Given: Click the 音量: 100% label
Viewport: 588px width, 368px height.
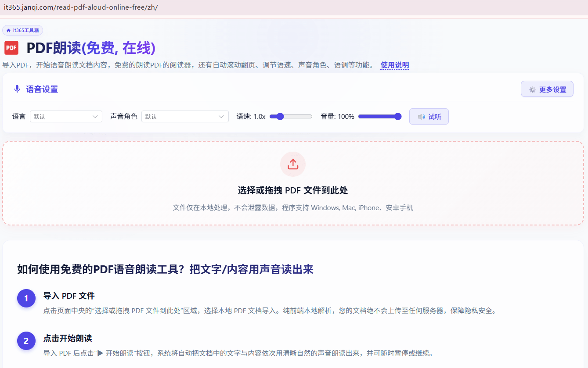Looking at the screenshot, I should (337, 116).
